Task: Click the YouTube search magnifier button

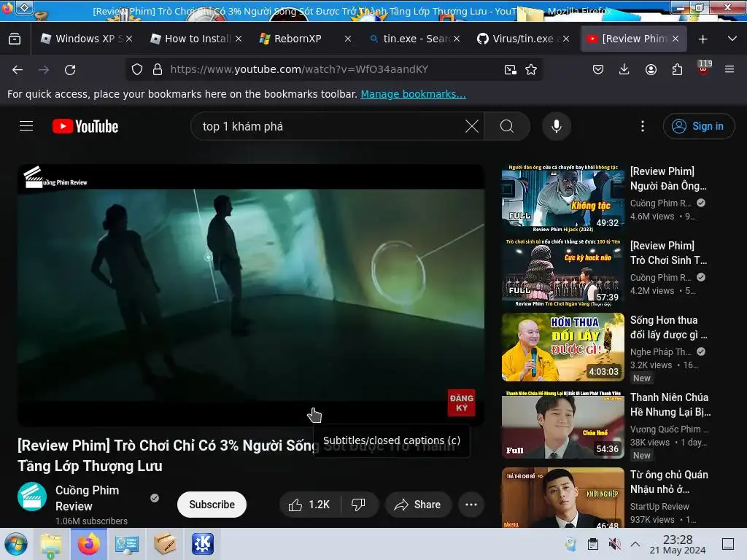Action: (x=507, y=126)
